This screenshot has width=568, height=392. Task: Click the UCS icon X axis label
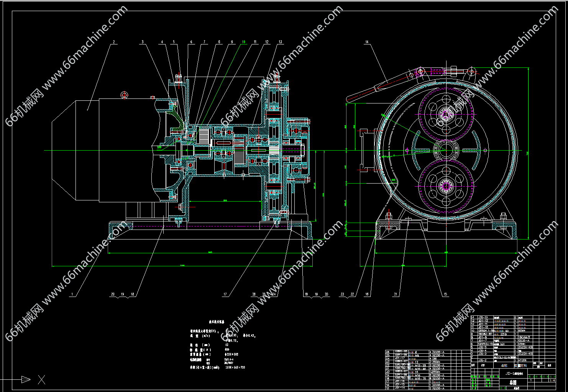[41, 380]
